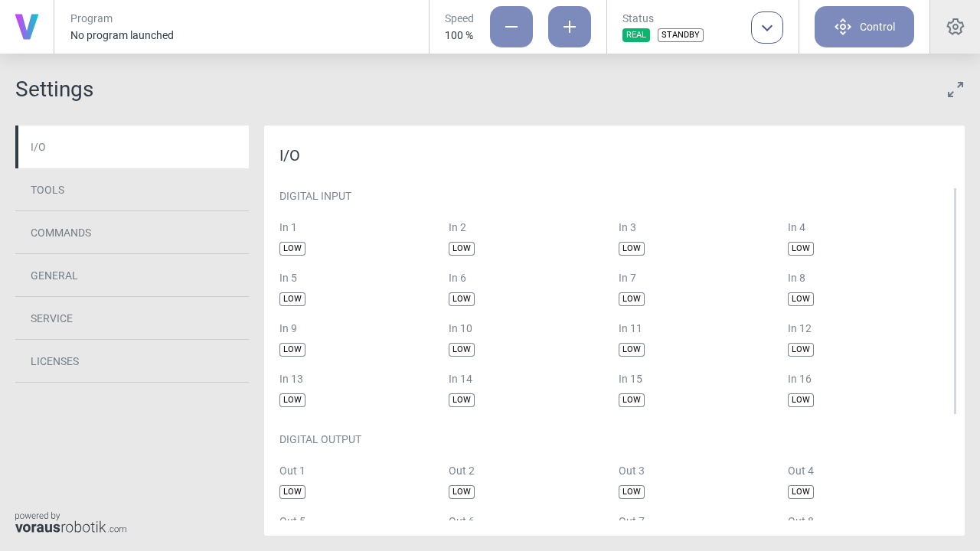Increase speed using the plus icon

569,26
